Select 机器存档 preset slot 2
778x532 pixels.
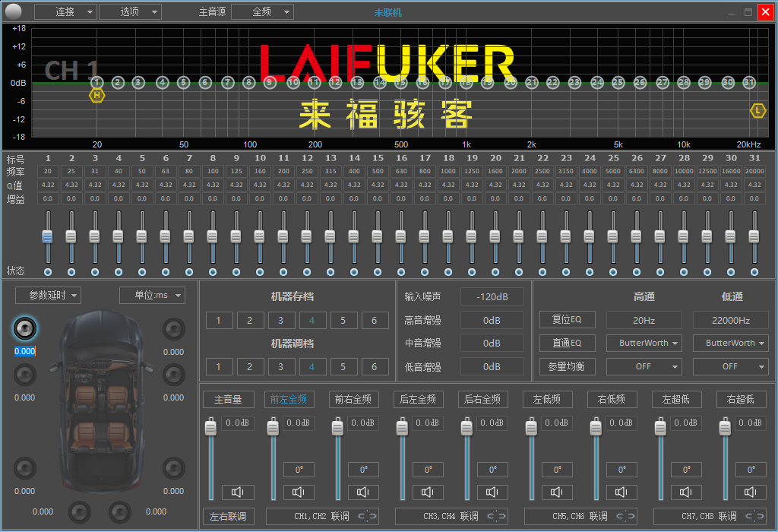click(x=249, y=320)
